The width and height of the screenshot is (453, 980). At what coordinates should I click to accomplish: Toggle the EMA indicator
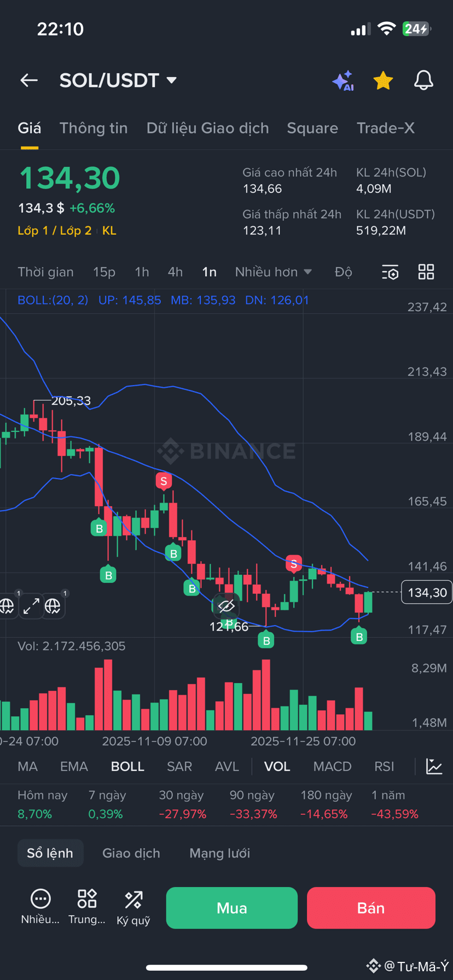[74, 767]
